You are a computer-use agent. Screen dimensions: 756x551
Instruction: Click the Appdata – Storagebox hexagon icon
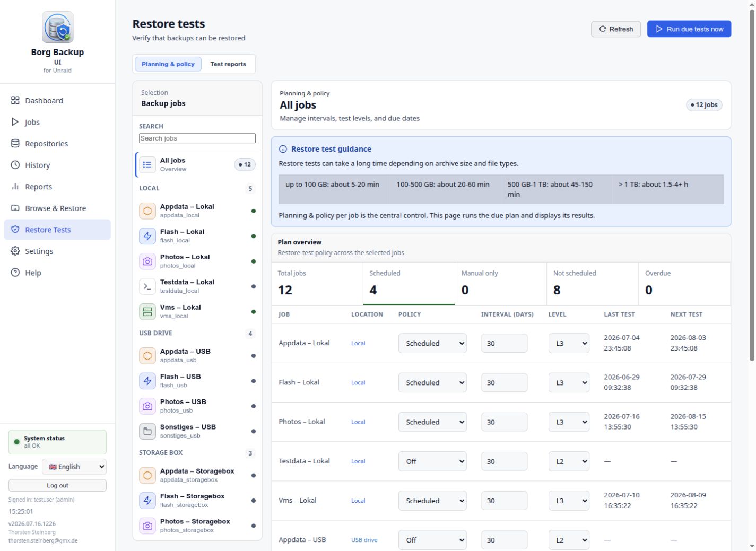(147, 475)
